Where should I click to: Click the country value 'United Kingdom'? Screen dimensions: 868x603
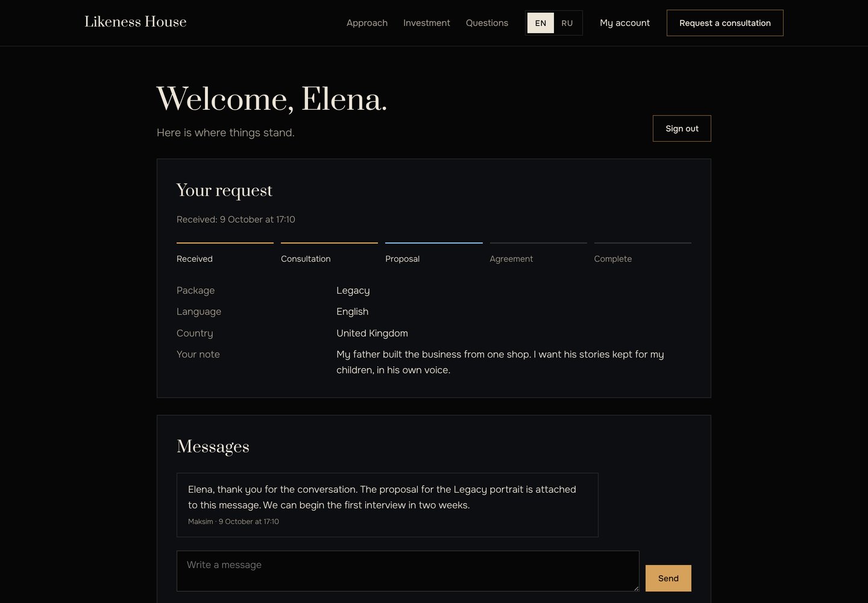pyautogui.click(x=372, y=333)
